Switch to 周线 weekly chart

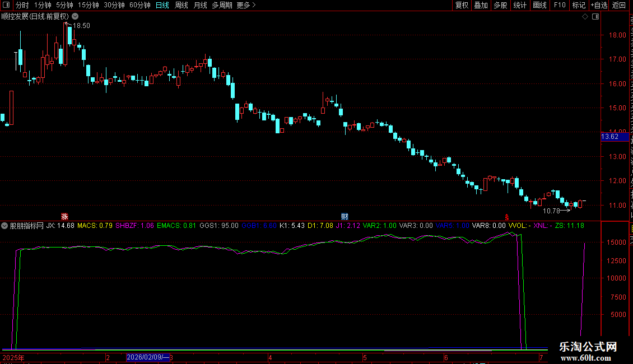[181, 5]
